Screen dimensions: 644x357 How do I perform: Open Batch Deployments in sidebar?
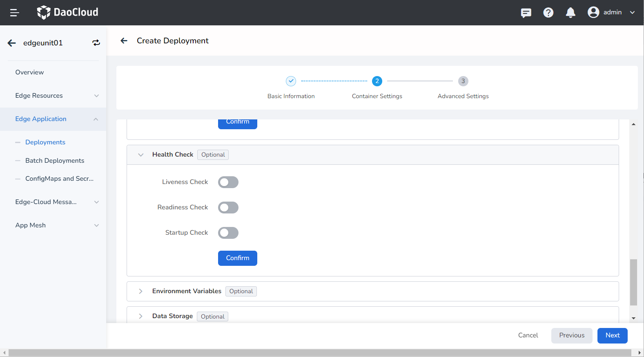55,161
